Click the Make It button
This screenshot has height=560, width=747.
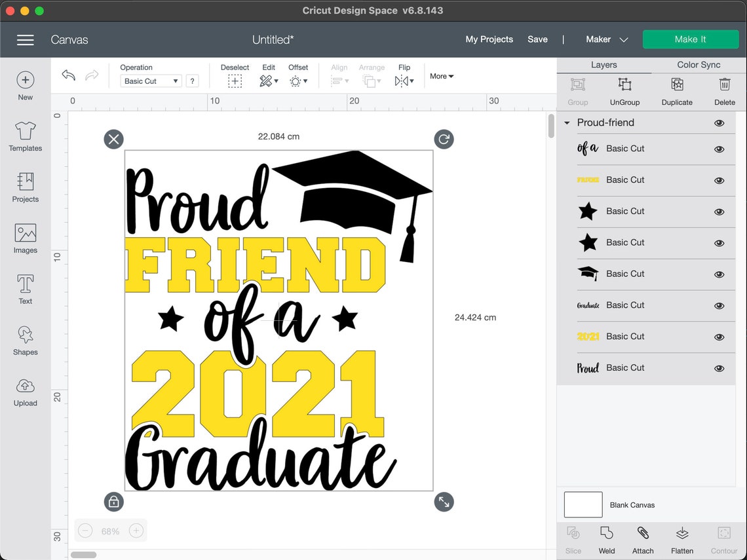[x=691, y=39]
